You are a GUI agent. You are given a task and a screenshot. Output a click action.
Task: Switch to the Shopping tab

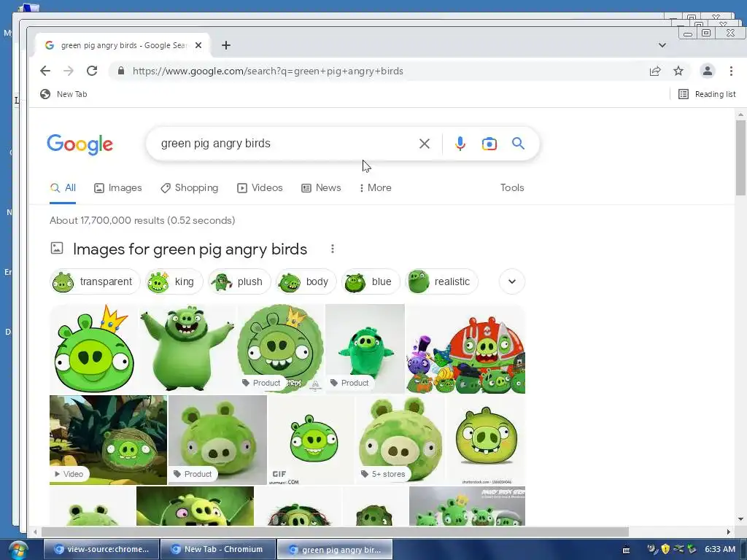(x=190, y=187)
